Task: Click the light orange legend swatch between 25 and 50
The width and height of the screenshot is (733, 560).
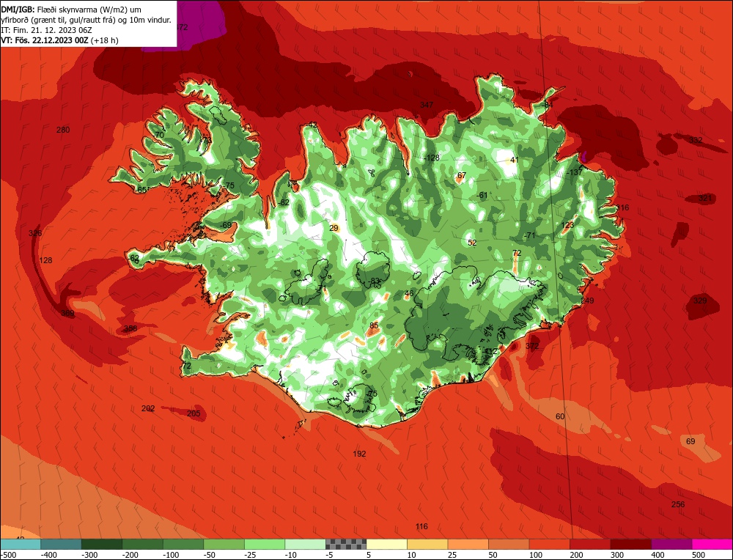Action: tap(468, 544)
